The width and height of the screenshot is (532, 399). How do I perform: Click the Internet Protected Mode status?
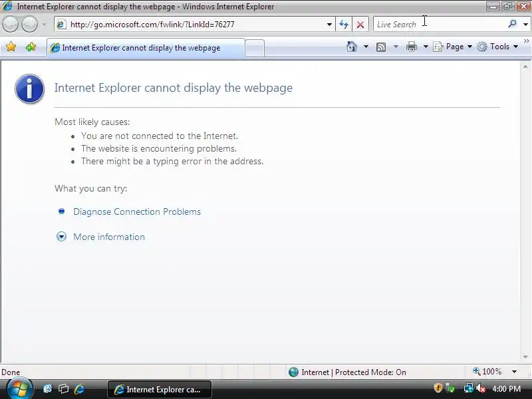click(347, 372)
